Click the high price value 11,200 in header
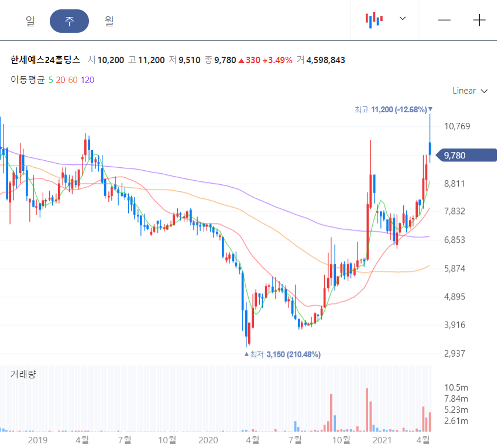 pyautogui.click(x=151, y=60)
